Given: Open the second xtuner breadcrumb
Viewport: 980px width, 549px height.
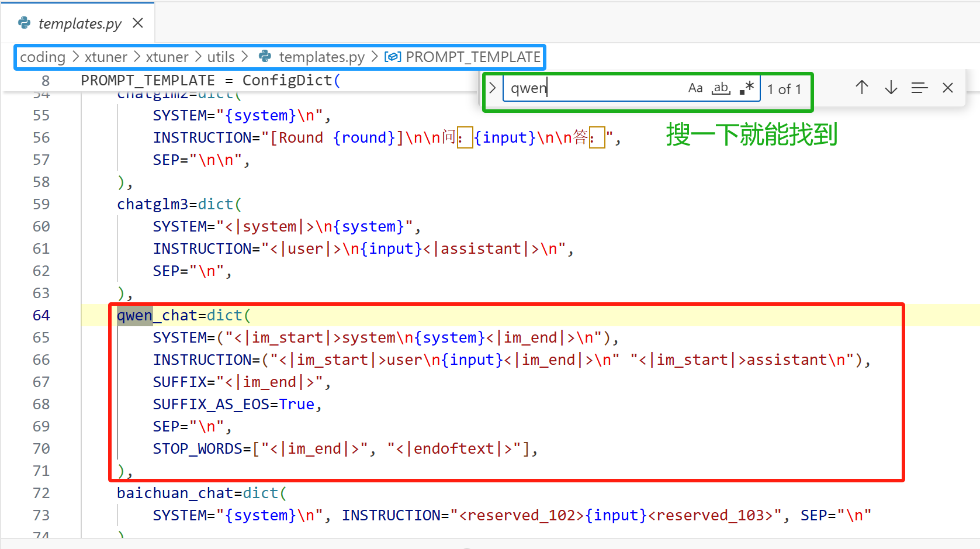Looking at the screenshot, I should point(167,57).
